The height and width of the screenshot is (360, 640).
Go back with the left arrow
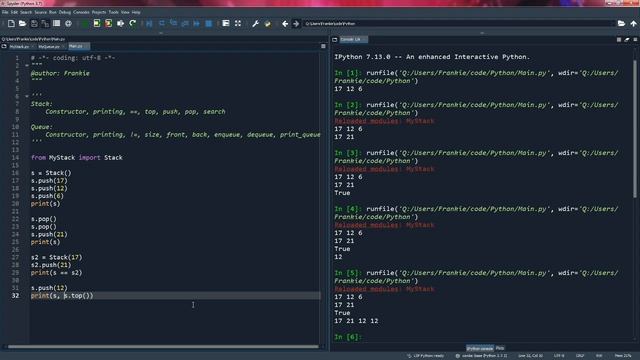pos(285,24)
